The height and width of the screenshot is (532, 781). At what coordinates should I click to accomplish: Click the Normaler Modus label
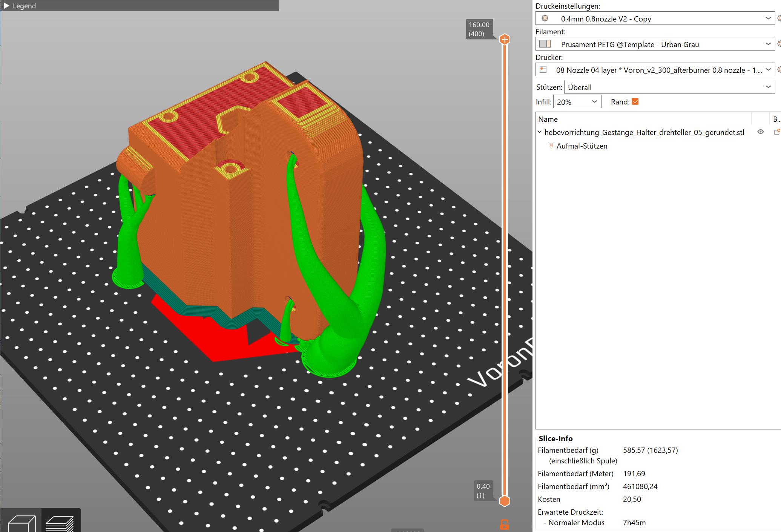[x=576, y=523]
